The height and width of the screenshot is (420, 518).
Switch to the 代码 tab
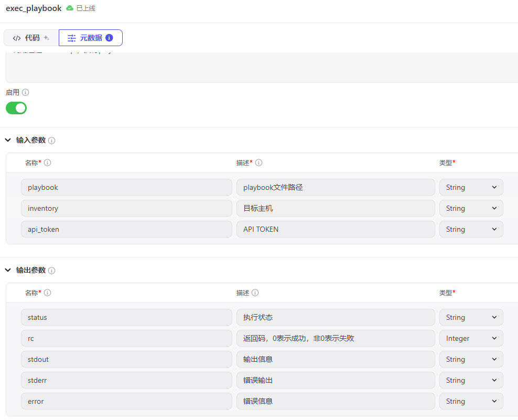(x=31, y=38)
